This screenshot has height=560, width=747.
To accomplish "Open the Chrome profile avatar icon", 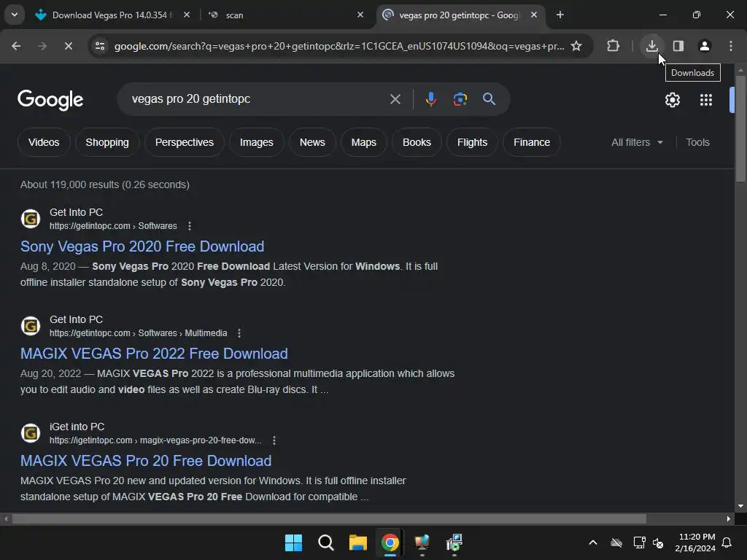I will (705, 46).
